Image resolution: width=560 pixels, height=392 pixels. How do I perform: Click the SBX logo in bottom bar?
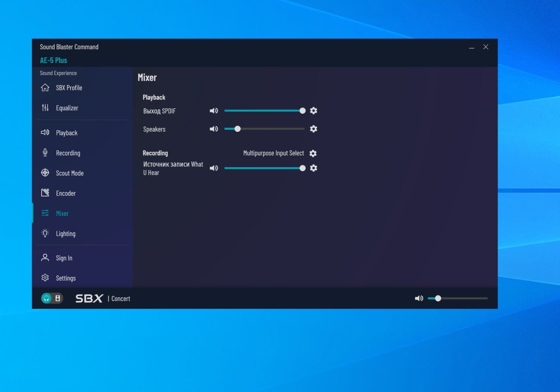pos(89,298)
